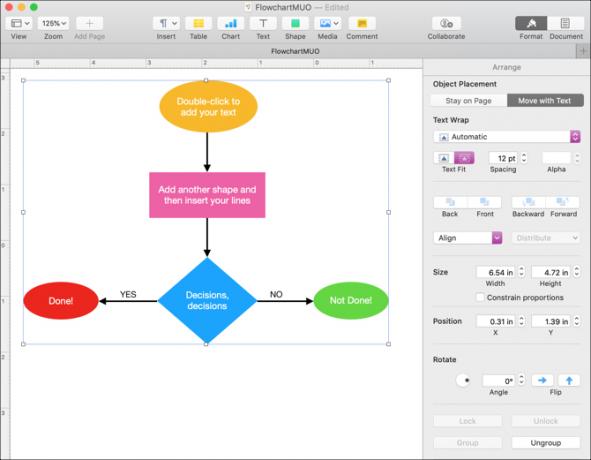The width and height of the screenshot is (591, 460).
Task: Click the Ungroup button
Action: pyautogui.click(x=545, y=443)
